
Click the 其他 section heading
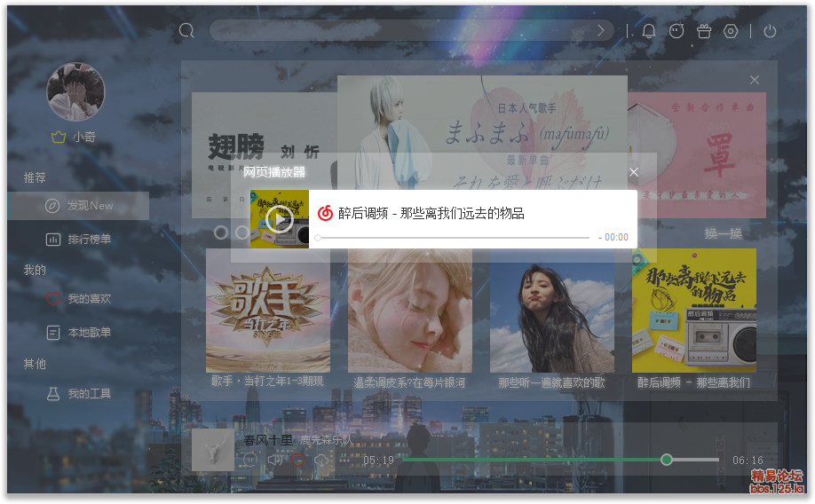[35, 364]
